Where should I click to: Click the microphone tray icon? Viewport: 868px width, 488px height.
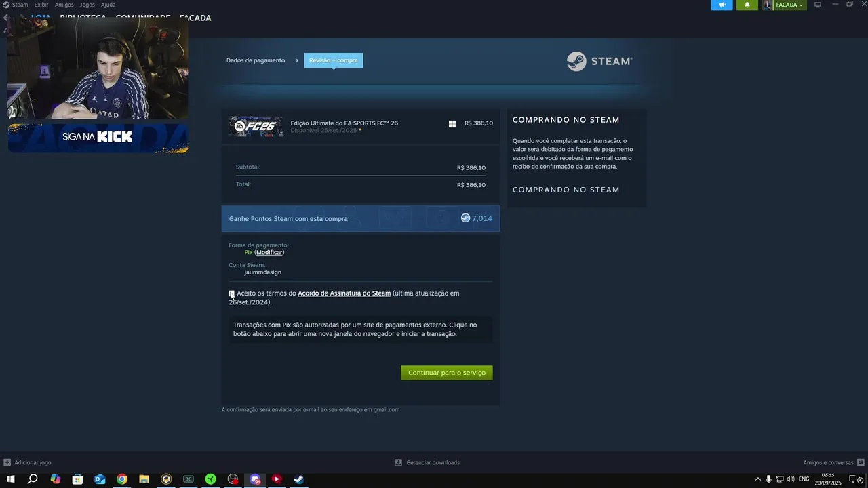click(768, 479)
